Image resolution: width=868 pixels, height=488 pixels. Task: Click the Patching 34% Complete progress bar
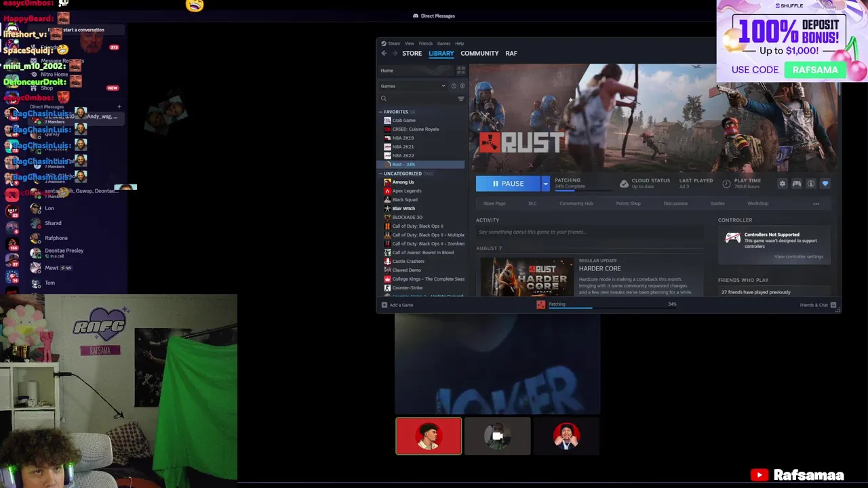pos(575,190)
